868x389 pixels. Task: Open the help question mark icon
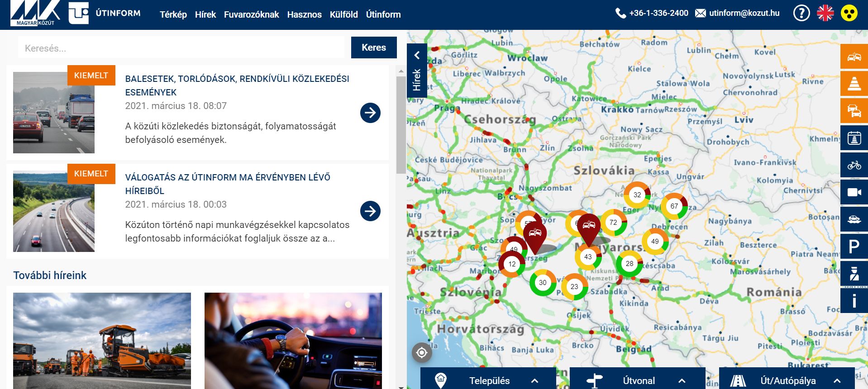coord(801,13)
